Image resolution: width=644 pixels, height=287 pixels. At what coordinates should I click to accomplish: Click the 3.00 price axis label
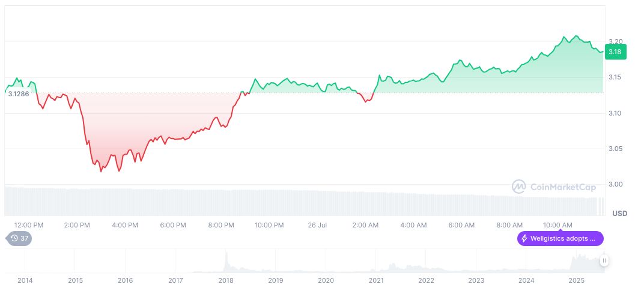(x=615, y=184)
